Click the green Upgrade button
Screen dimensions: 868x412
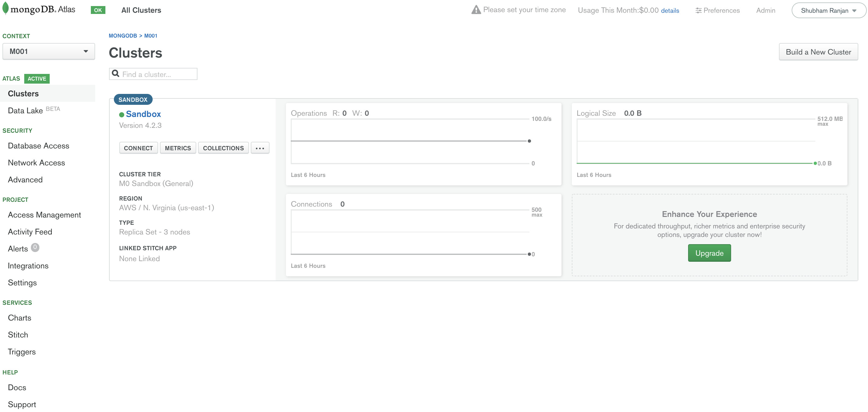709,253
